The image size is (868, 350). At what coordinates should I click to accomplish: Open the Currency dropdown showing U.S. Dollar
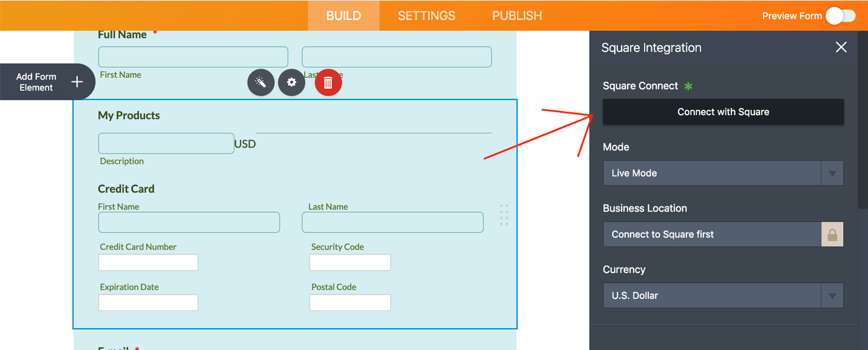(723, 295)
